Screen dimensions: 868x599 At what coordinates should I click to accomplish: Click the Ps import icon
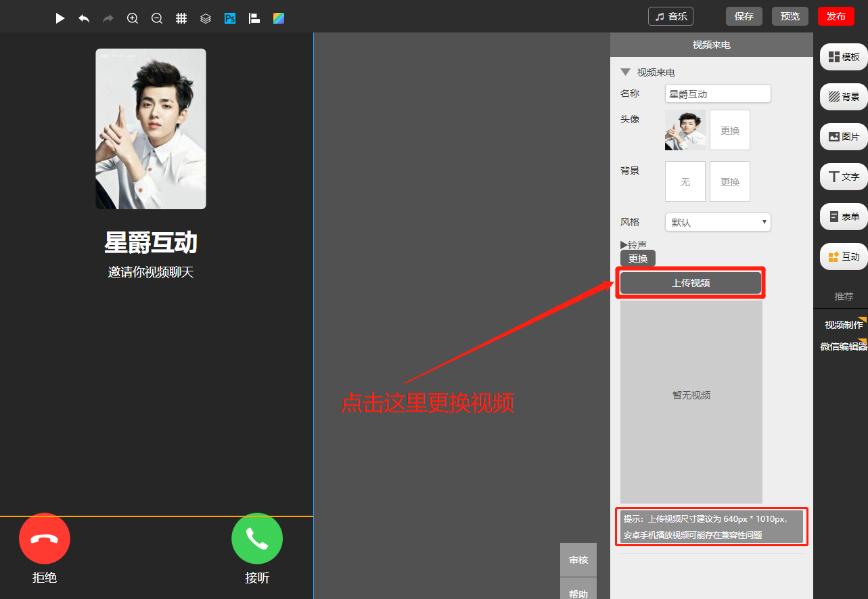230,18
